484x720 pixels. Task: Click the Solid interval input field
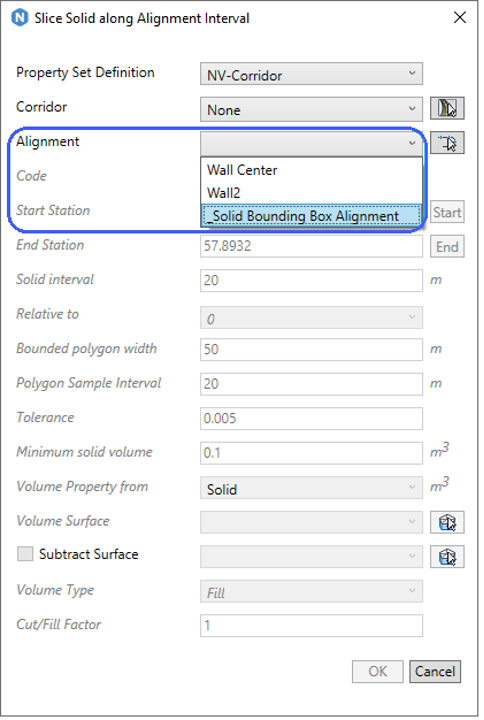coord(311,281)
